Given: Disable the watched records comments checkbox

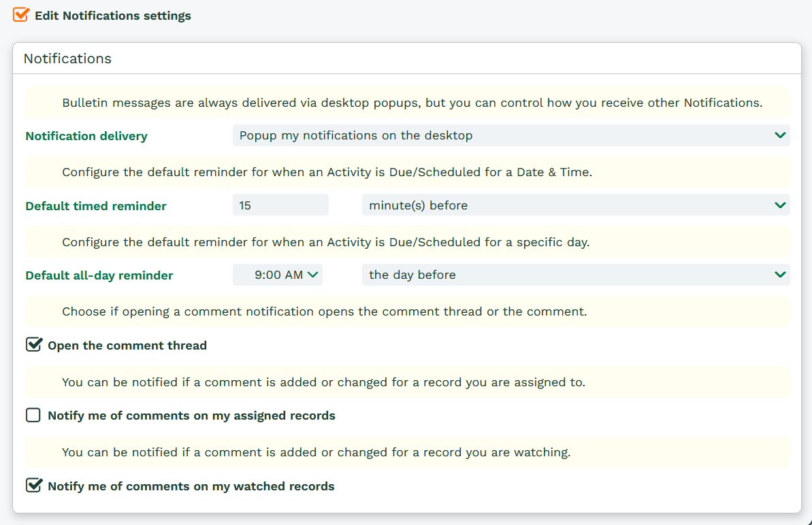Looking at the screenshot, I should [33, 486].
